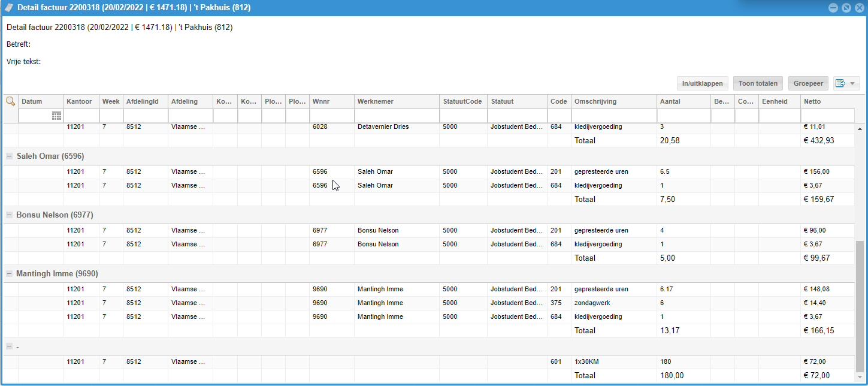The height and width of the screenshot is (386, 868).
Task: Minimize the Detail factuur window
Action: pos(833,8)
